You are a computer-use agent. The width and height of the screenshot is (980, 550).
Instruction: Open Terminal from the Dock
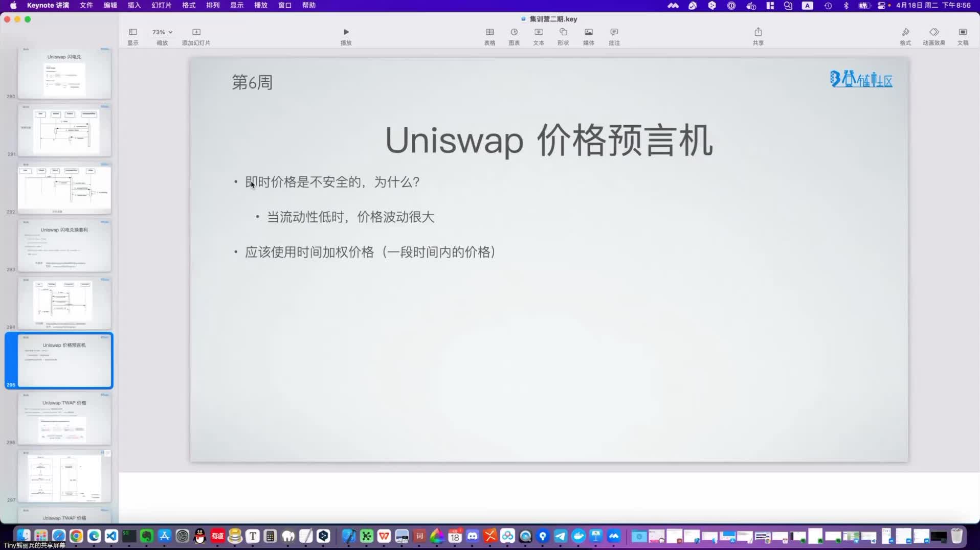[x=129, y=536]
